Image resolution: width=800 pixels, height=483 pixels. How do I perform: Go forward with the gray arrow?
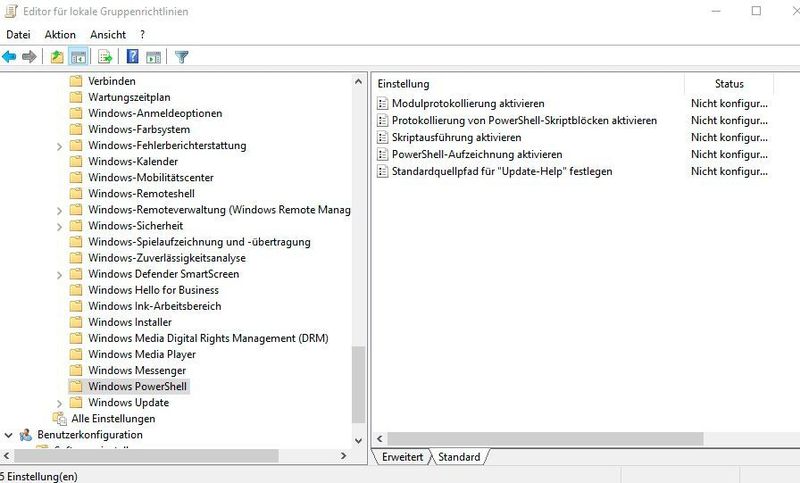pos(29,57)
